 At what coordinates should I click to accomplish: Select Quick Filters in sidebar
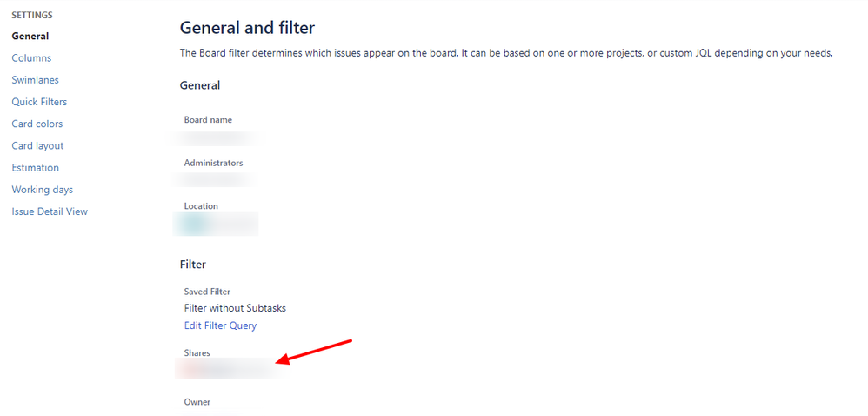(39, 102)
